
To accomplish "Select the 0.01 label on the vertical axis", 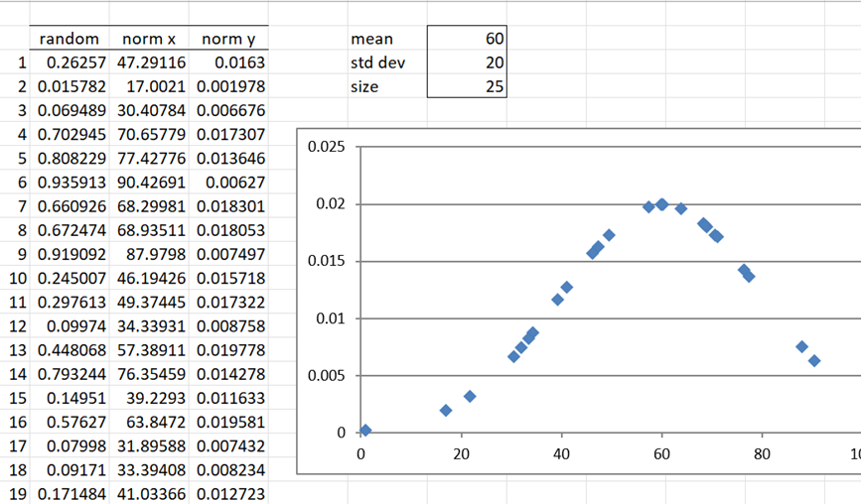I will point(330,318).
